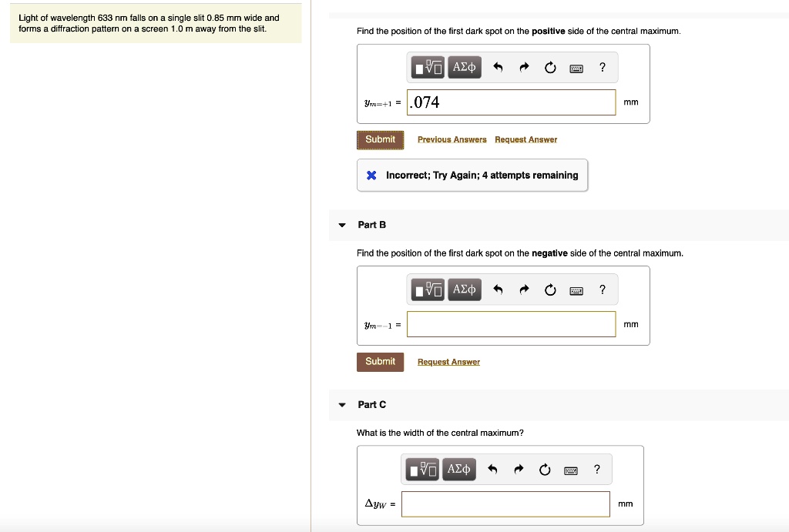Click Request Answer link for Part B

tap(449, 362)
